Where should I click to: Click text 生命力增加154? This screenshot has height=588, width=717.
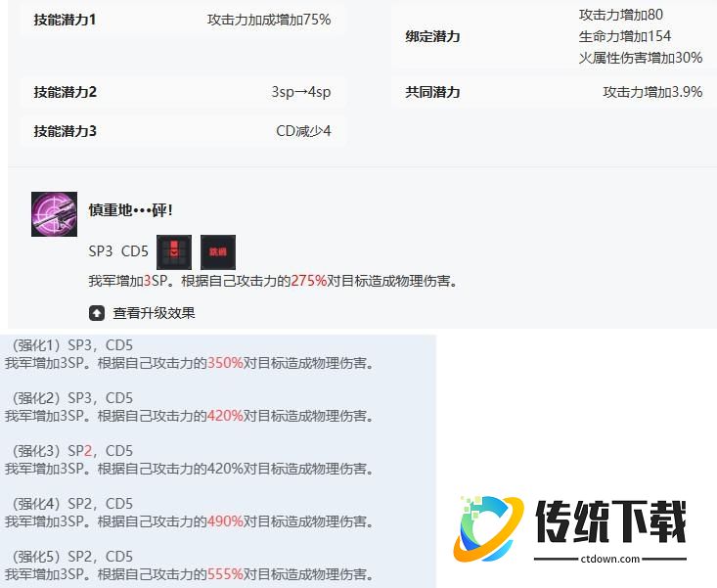pyautogui.click(x=625, y=36)
